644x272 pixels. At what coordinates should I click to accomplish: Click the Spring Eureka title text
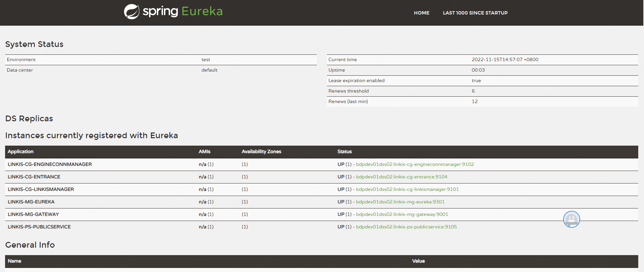click(x=183, y=11)
